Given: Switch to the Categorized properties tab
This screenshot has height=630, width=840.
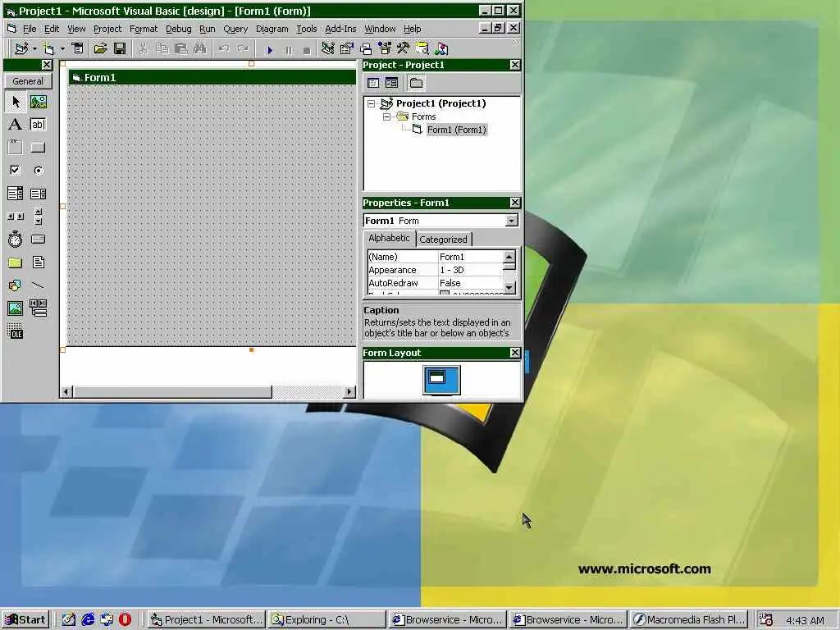Looking at the screenshot, I should [443, 239].
